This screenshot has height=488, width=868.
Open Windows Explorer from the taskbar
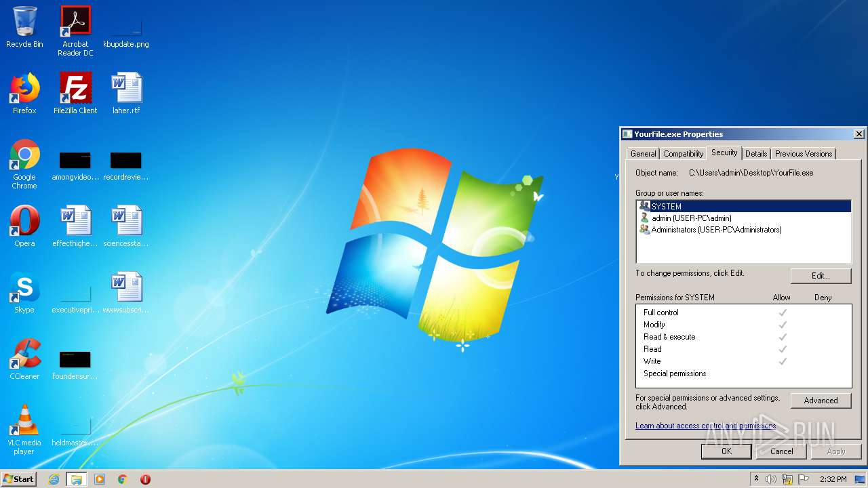[77, 479]
